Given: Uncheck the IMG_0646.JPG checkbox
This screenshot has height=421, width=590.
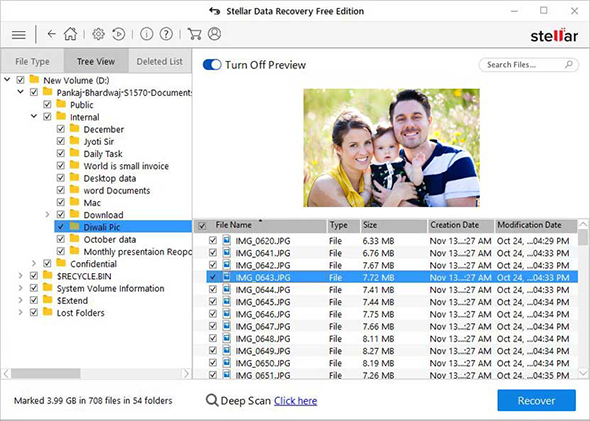Looking at the screenshot, I should [213, 314].
